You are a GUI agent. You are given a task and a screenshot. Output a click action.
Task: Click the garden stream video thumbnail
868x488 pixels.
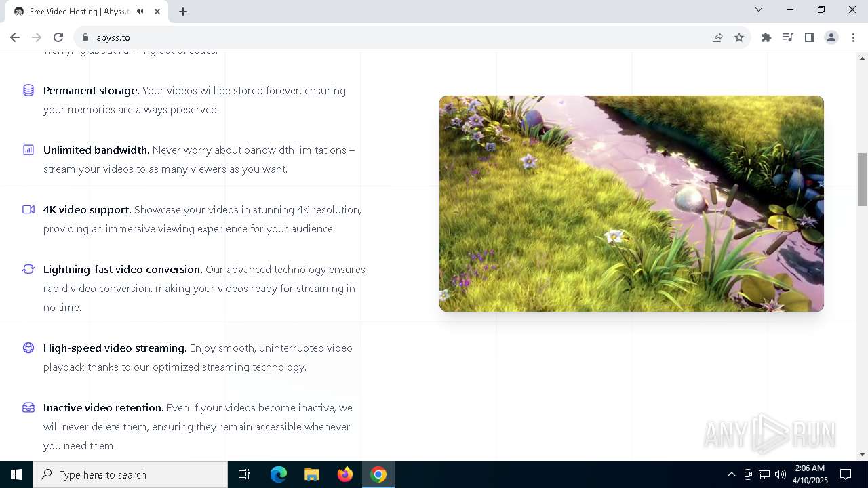631,203
